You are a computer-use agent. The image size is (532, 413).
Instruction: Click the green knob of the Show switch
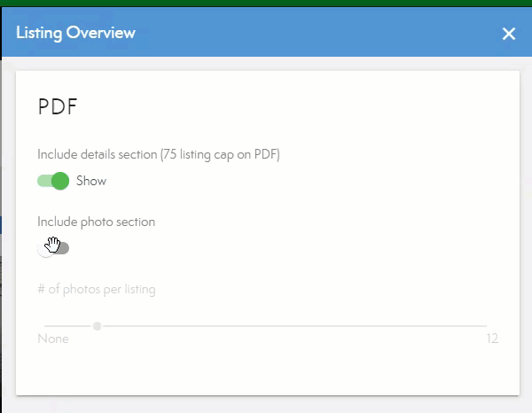60,181
